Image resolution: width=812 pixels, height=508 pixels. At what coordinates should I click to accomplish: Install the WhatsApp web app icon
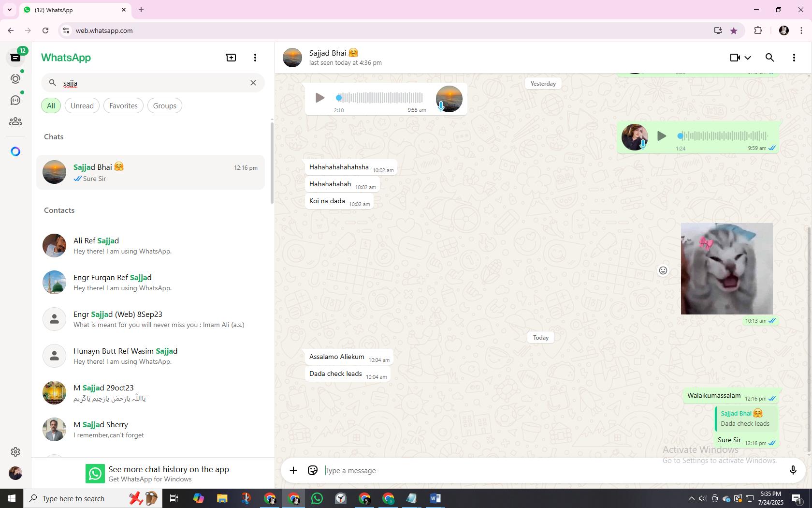(x=718, y=30)
